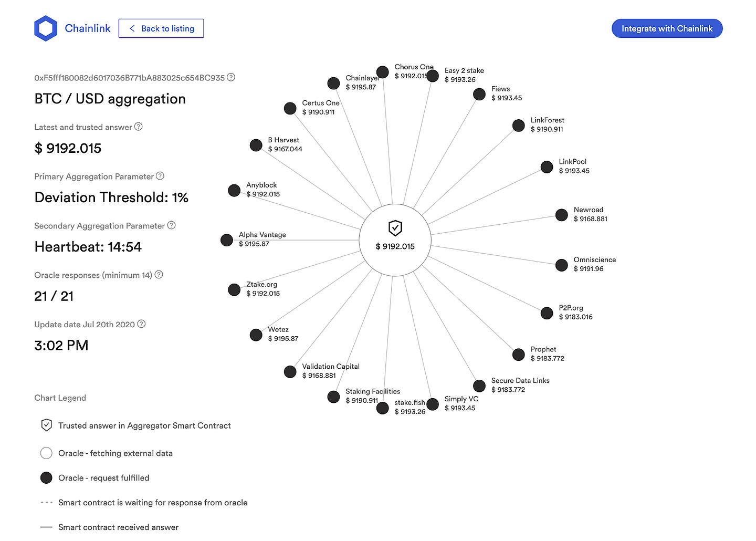
Task: Select the B Harvest oracle node
Action: (x=256, y=145)
